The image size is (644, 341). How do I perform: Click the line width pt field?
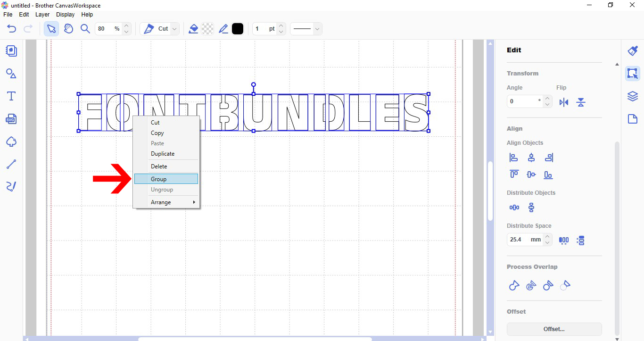click(x=264, y=29)
